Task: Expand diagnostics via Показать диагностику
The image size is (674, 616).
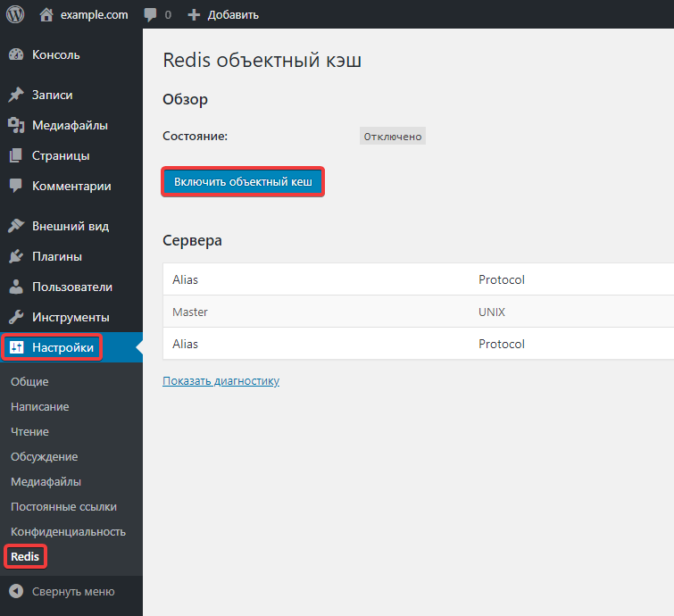Action: click(x=221, y=381)
